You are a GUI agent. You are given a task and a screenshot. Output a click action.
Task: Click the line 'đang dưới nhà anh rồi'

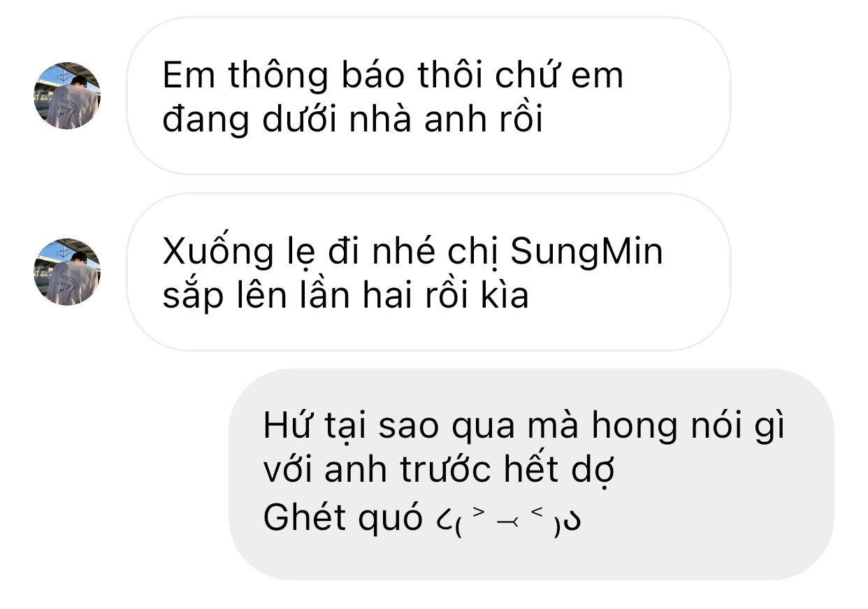pos(353,120)
